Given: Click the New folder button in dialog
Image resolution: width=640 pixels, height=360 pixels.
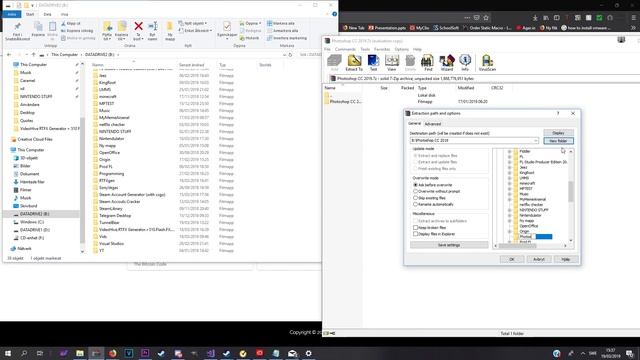Looking at the screenshot, I should 558,141.
